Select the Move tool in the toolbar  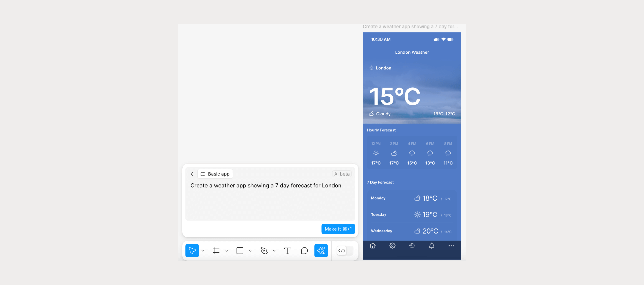pyautogui.click(x=192, y=250)
